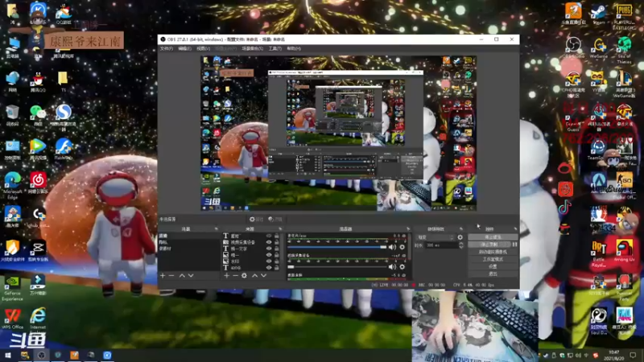
Task: Move source down with Sources down arrow
Action: pyautogui.click(x=264, y=276)
